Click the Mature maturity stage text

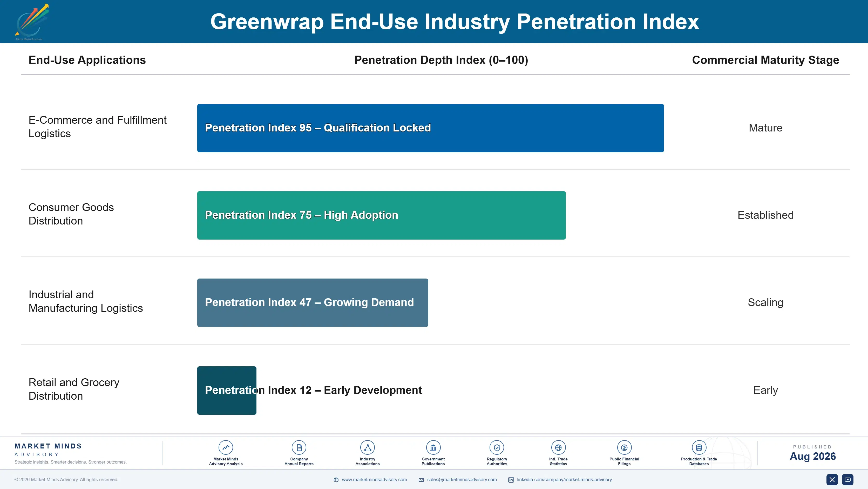pos(765,128)
